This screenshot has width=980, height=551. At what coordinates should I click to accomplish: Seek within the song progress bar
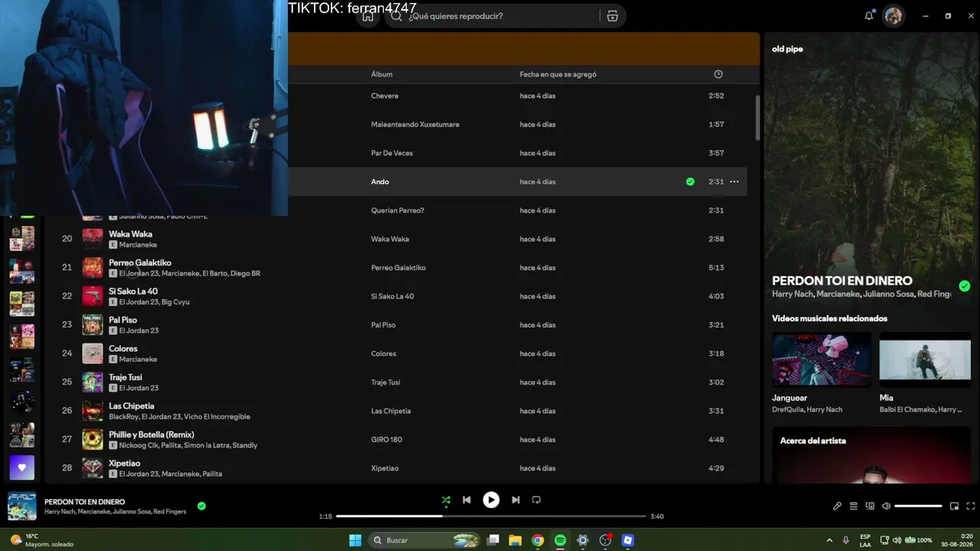492,517
